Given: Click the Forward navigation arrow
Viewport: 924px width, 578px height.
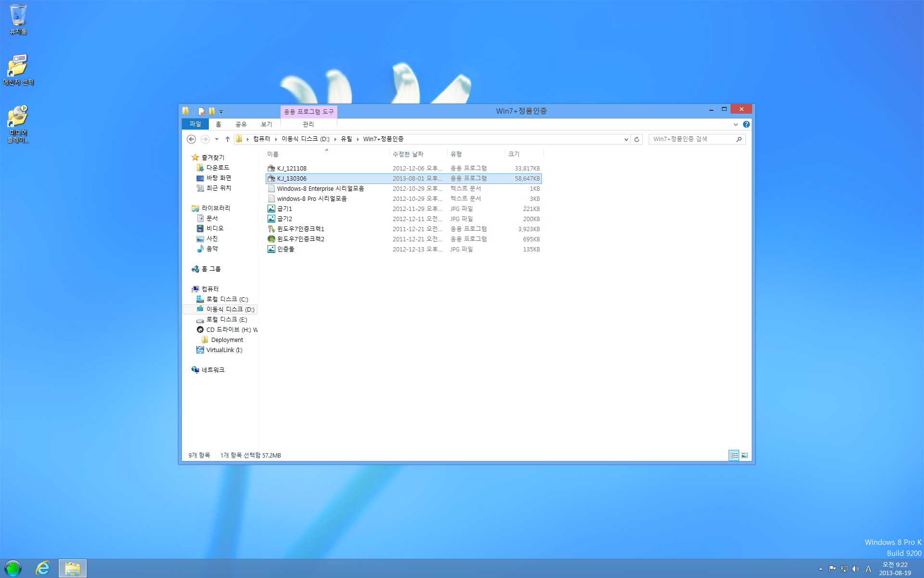Looking at the screenshot, I should click(205, 139).
